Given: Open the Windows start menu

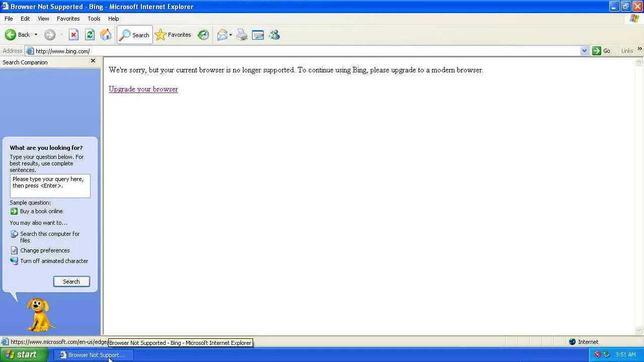Looking at the screenshot, I should [x=24, y=354].
